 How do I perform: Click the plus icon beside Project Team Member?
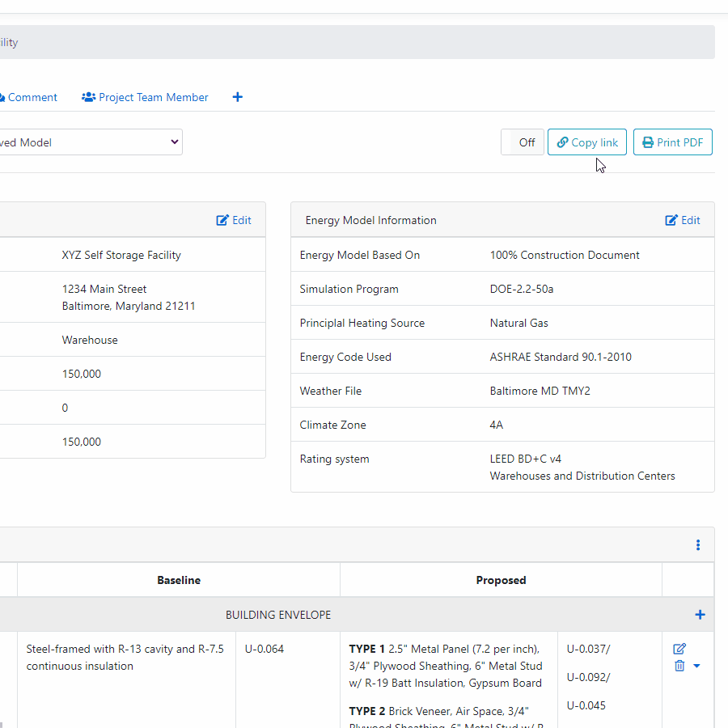click(x=237, y=97)
